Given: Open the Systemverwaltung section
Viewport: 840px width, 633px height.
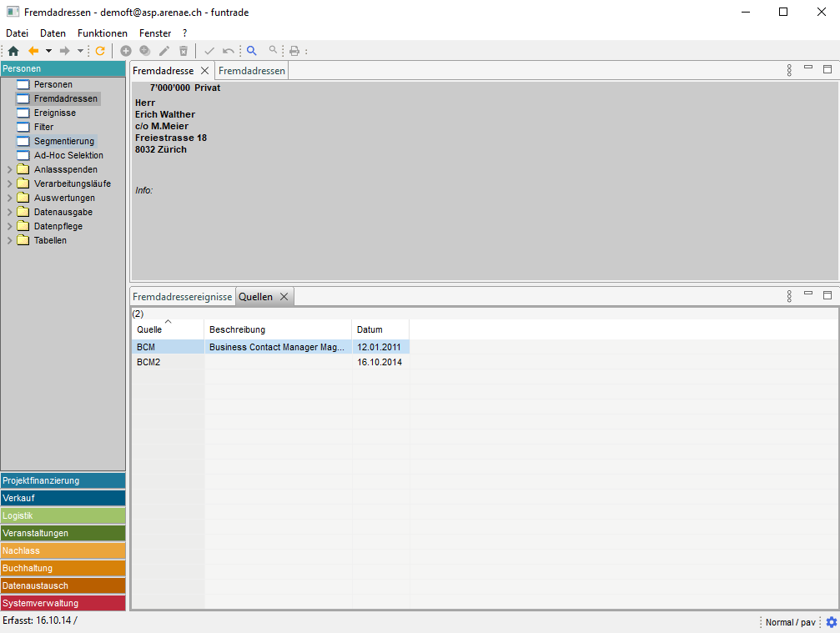Looking at the screenshot, I should click(63, 603).
